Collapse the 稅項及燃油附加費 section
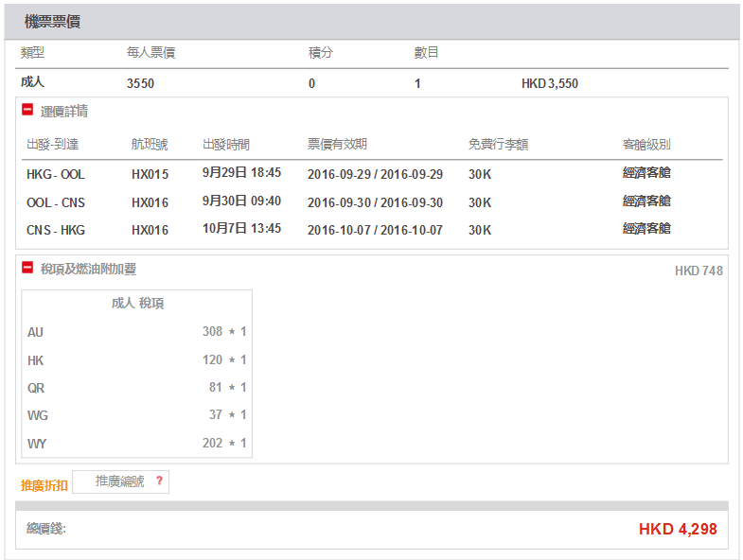 (27, 268)
